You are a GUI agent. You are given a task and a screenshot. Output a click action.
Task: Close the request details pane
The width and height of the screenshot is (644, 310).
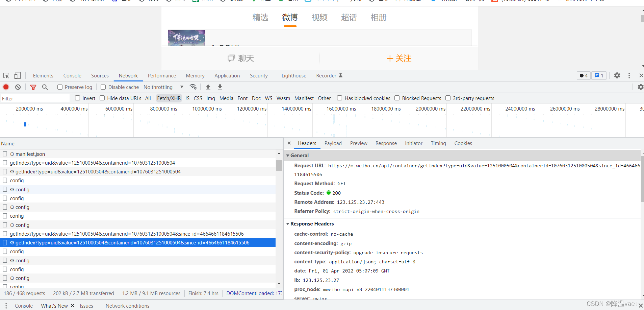(x=289, y=143)
